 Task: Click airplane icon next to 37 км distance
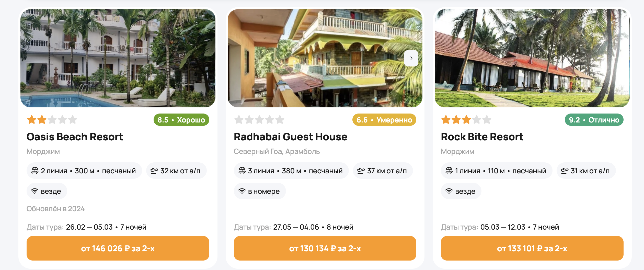(361, 171)
